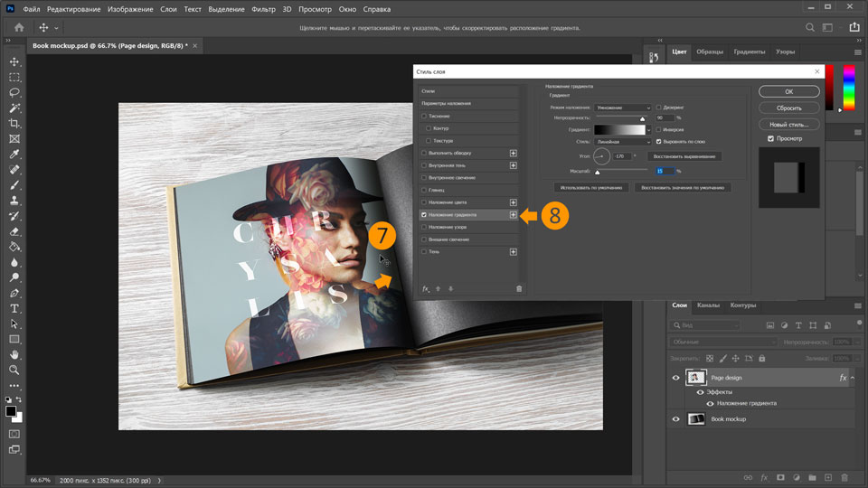868x488 pixels.
Task: Delete layer using Layers panel trash icon
Action: [844, 477]
